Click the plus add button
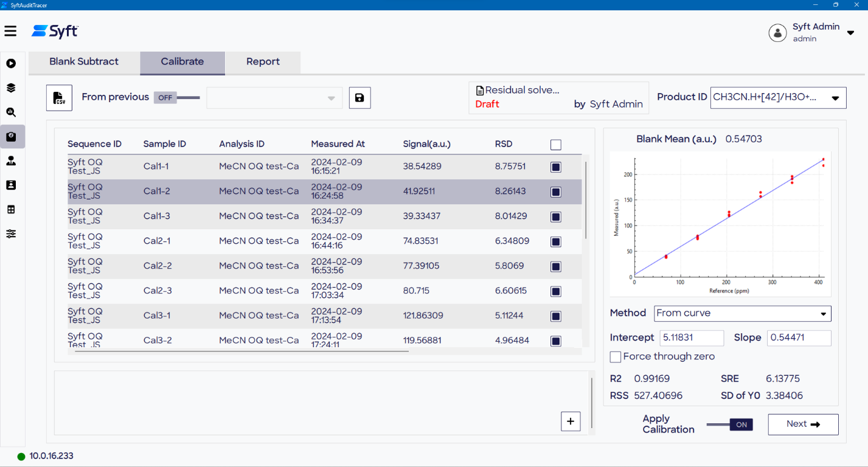Screen dimensions: 868x467 pos(571,421)
